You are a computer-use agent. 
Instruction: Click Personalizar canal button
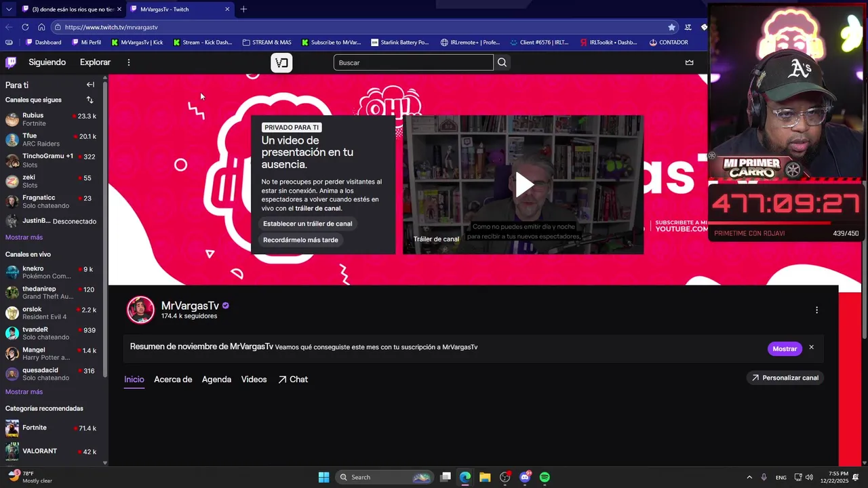click(x=785, y=378)
